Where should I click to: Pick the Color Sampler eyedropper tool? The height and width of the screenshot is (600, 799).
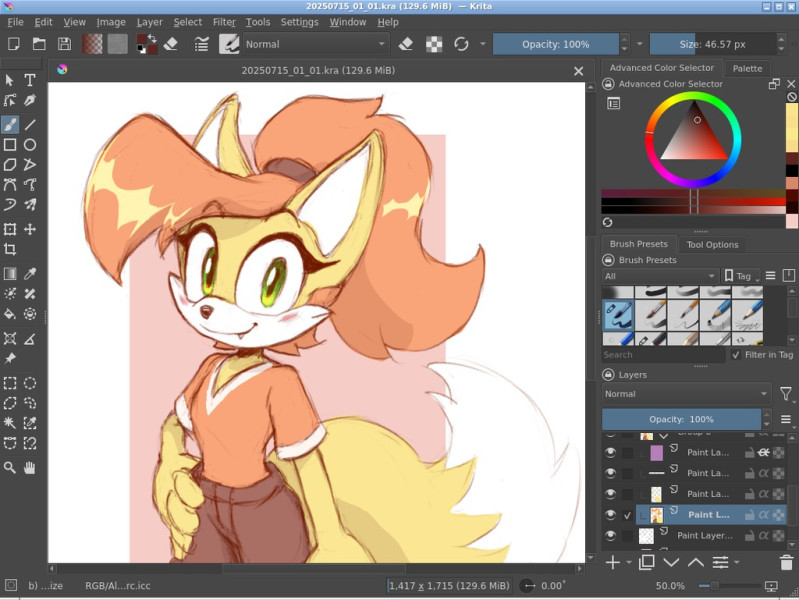click(x=30, y=274)
